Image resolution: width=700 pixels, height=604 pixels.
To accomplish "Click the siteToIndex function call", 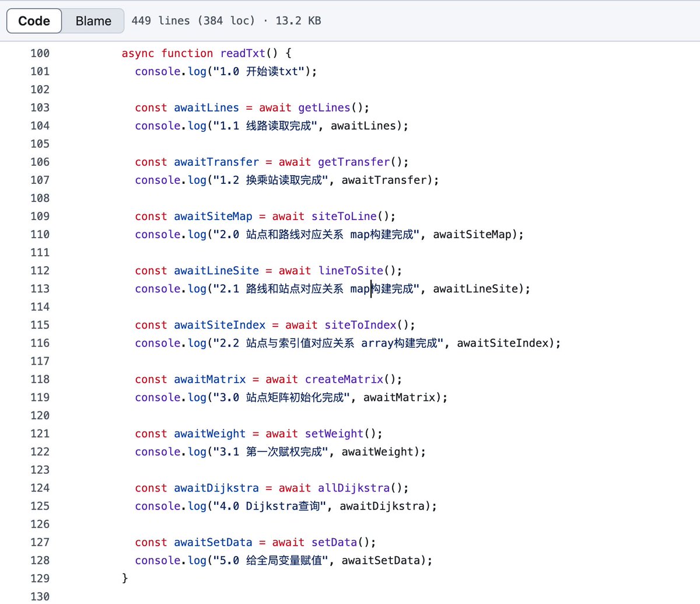I will pyautogui.click(x=360, y=324).
